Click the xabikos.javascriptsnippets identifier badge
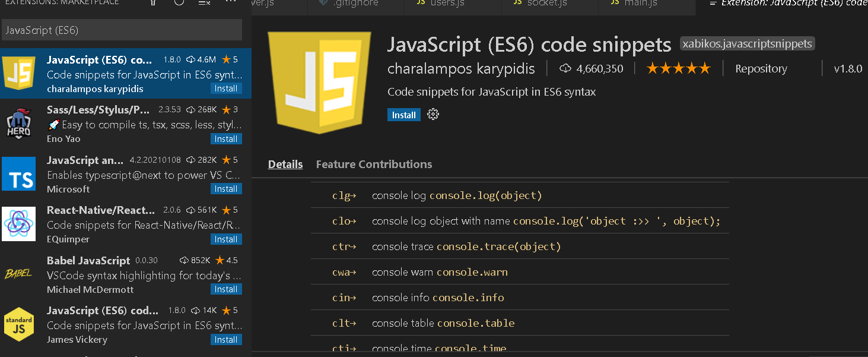 (748, 44)
